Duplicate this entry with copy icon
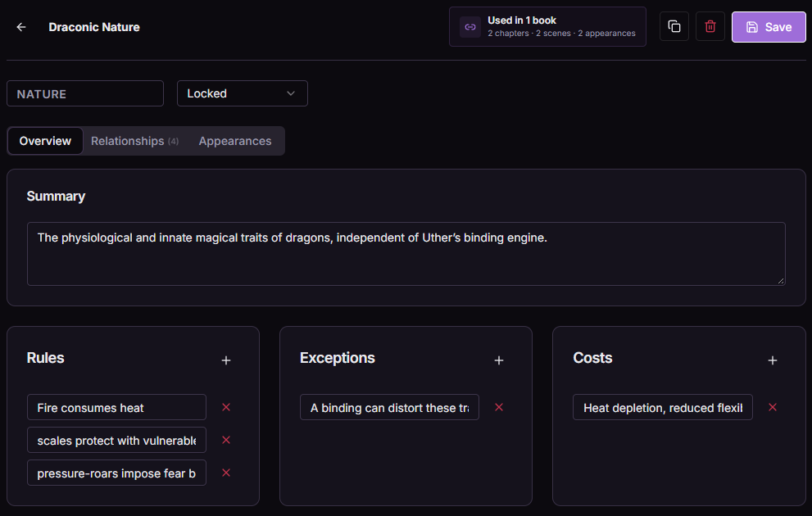Viewport: 812px width, 516px height. click(x=674, y=26)
